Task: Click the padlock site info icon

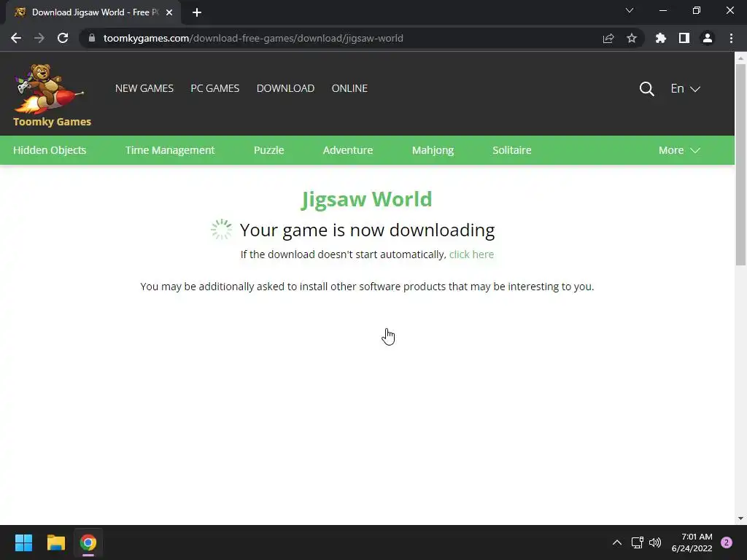Action: (x=92, y=38)
